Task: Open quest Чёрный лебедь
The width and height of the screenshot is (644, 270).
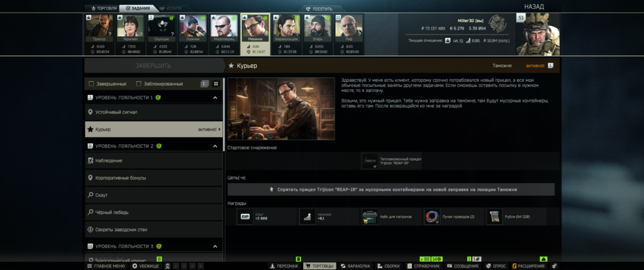Action: point(153,213)
